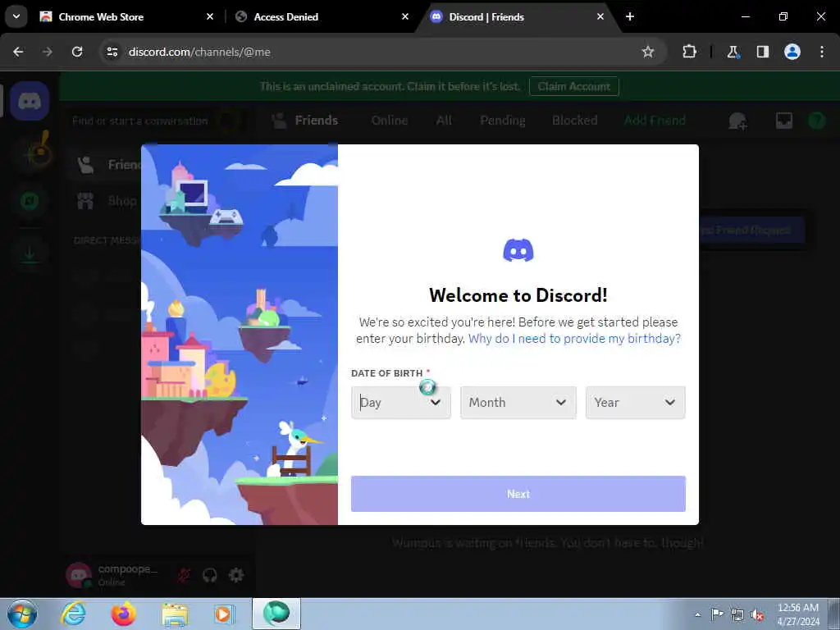This screenshot has width=840, height=630.
Task: Select the Online friends tab
Action: point(390,121)
